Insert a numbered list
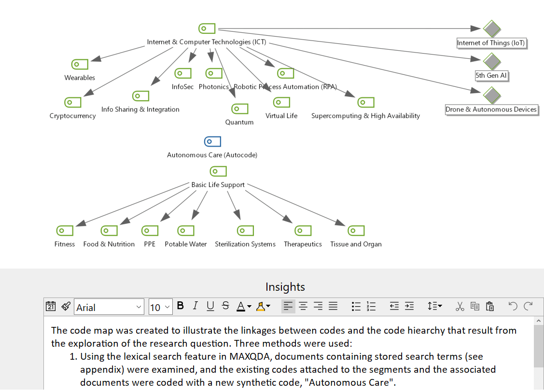The image size is (544, 392). [x=371, y=306]
